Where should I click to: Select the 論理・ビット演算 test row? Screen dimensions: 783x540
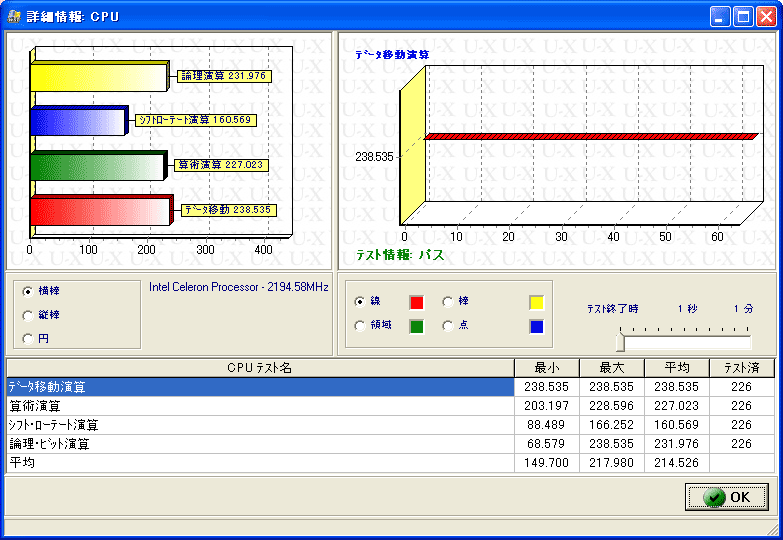pyautogui.click(x=259, y=444)
